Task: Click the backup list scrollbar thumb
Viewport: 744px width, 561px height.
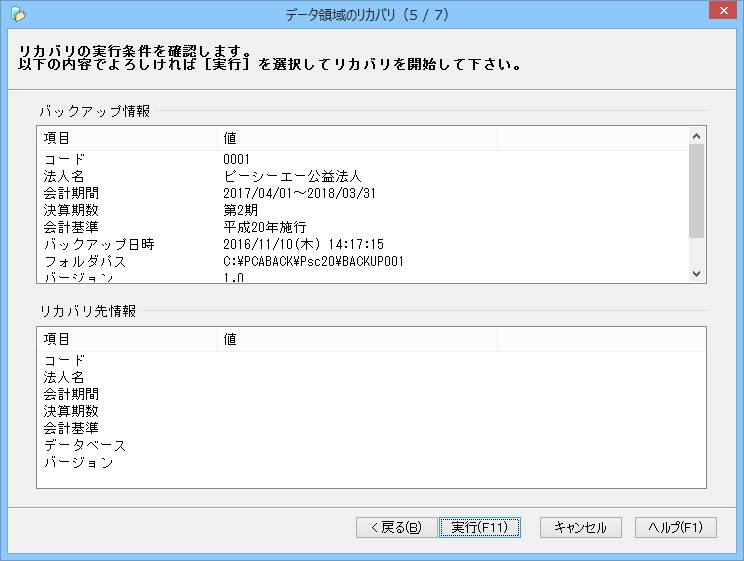Action: click(x=697, y=191)
